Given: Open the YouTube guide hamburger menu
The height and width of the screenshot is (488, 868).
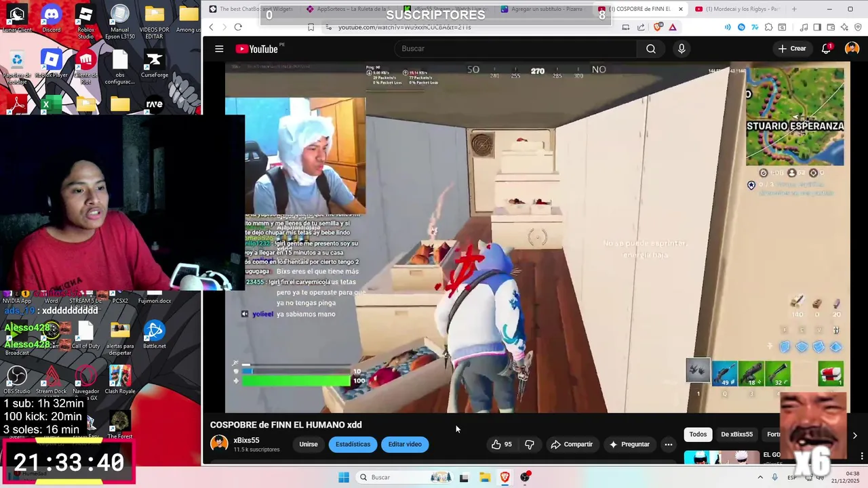Looking at the screenshot, I should click(219, 49).
